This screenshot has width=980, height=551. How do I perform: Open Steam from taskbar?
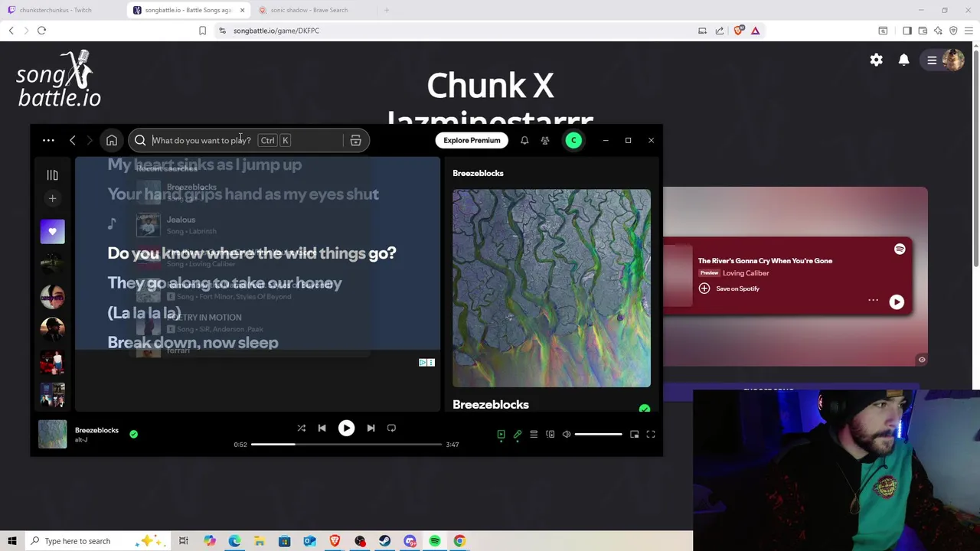pos(384,541)
